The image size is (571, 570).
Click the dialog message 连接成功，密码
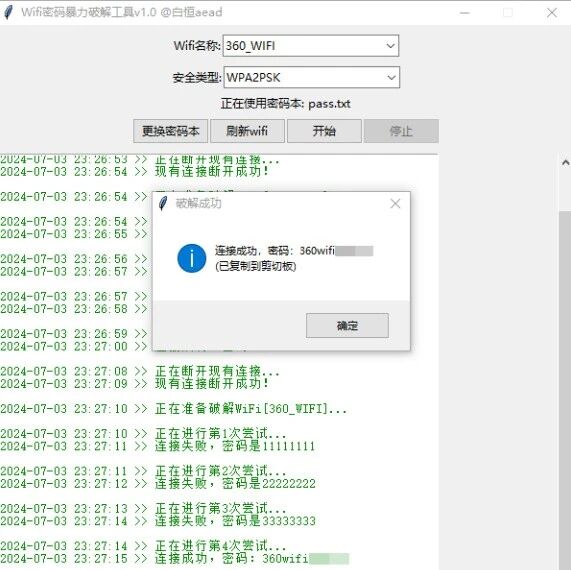(x=294, y=251)
